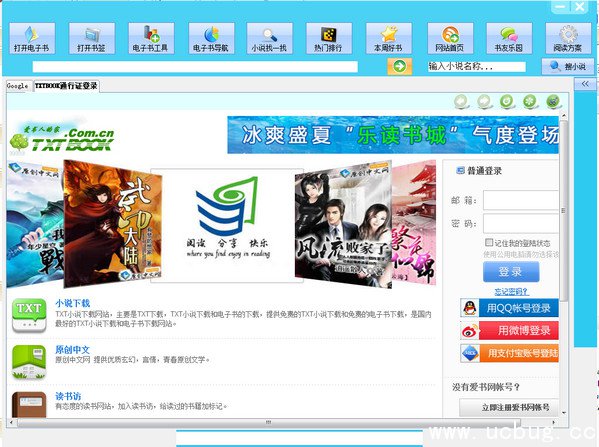Open the 电子书导航 pie-chart icon
Viewport: 599px width, 447px height.
[x=211, y=38]
